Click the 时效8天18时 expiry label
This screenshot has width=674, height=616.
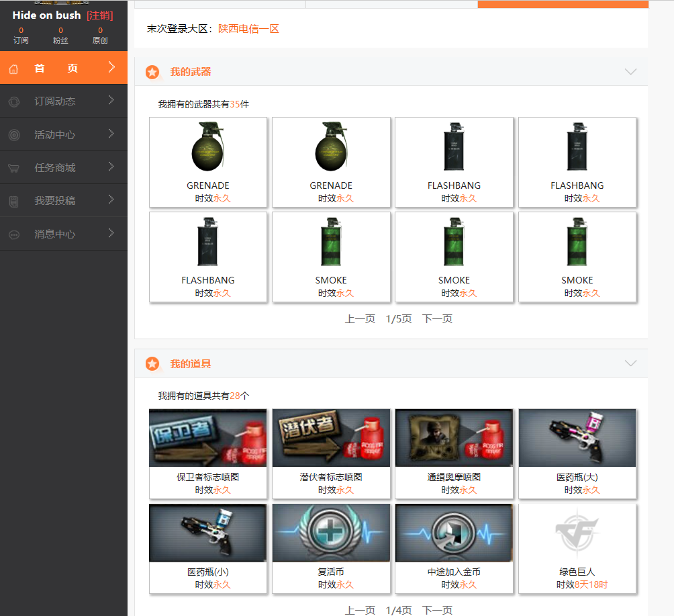point(582,584)
